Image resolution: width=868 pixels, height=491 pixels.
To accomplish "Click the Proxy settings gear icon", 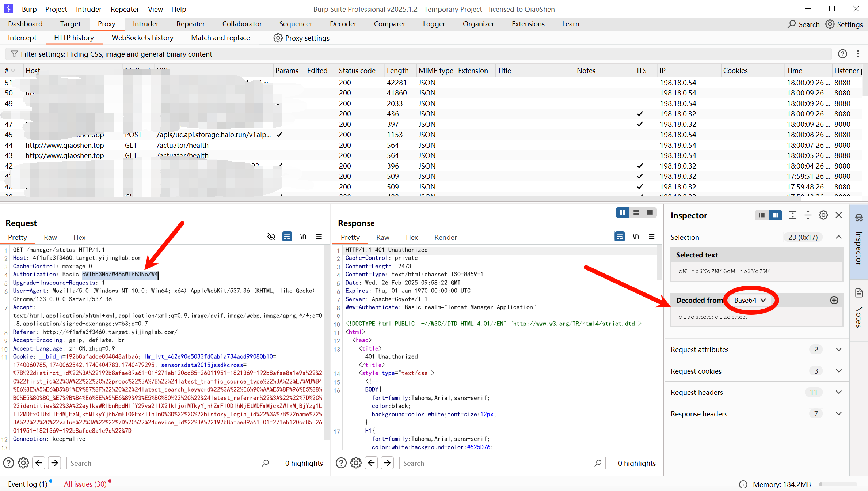I will [278, 38].
